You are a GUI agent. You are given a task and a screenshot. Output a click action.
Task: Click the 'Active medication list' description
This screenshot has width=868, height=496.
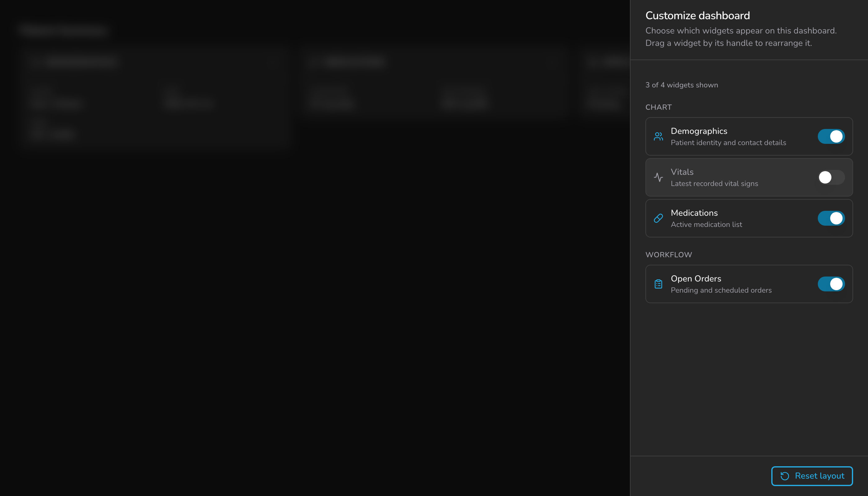pyautogui.click(x=706, y=224)
